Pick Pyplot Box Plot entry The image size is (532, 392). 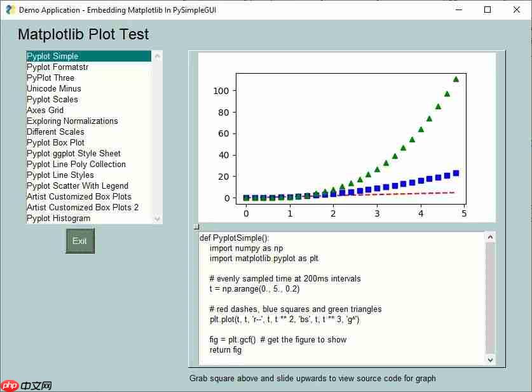click(x=88, y=142)
